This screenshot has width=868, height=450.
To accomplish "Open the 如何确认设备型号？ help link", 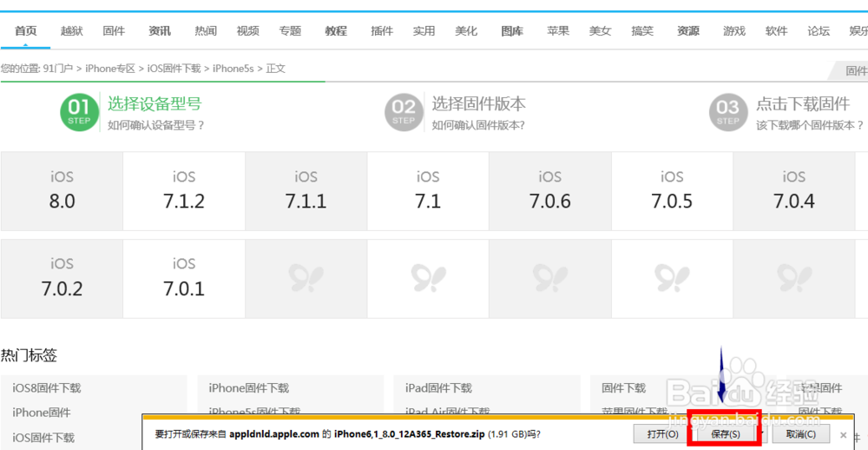I will click(x=156, y=125).
